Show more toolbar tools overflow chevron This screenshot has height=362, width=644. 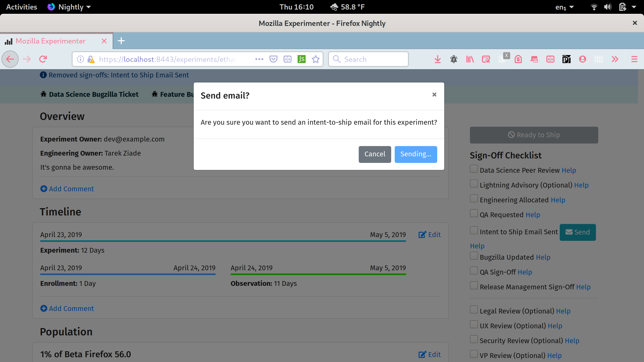(x=615, y=59)
